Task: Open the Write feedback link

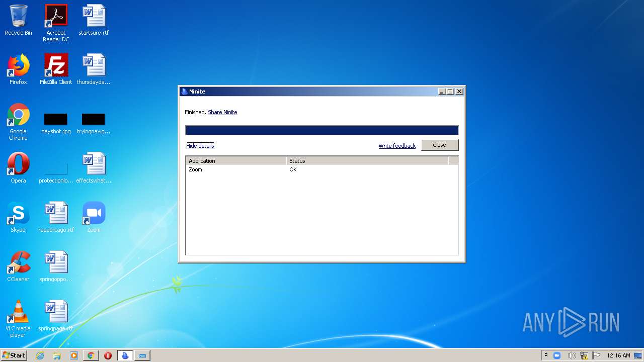Action: pos(397,146)
